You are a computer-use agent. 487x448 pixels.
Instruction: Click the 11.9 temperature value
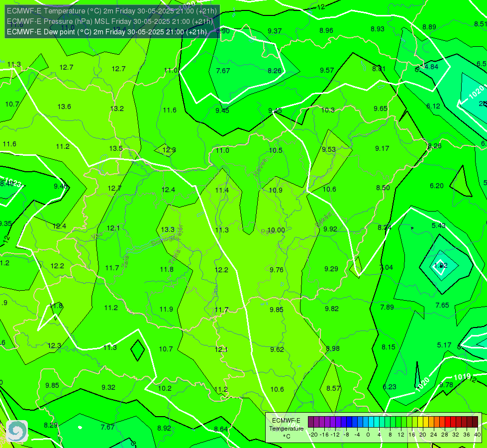[166, 309]
